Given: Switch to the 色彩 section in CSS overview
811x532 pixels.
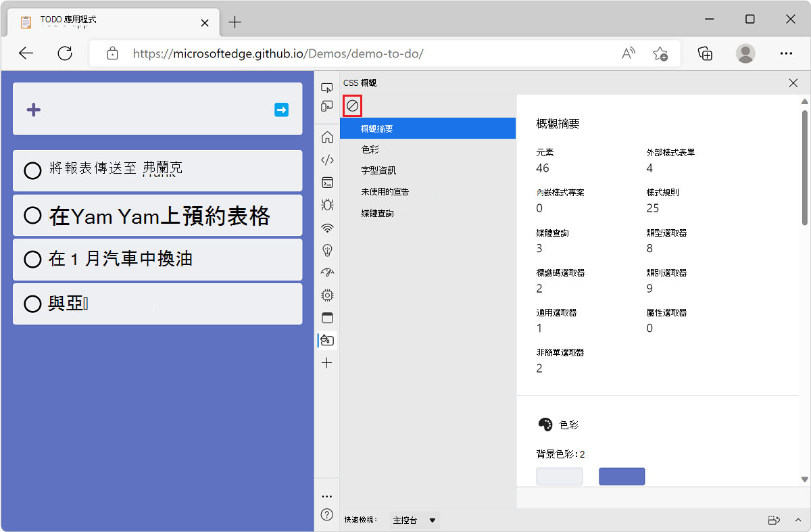Looking at the screenshot, I should [x=370, y=149].
